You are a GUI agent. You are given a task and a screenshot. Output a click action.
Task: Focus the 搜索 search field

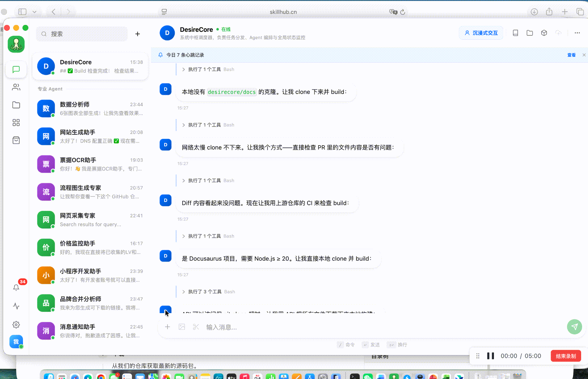click(82, 34)
